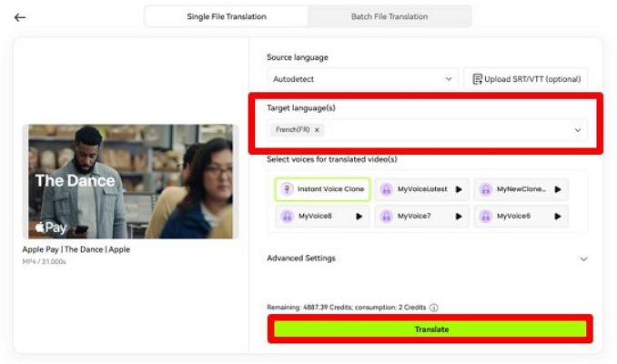Viewport: 617px width, 364px height.
Task: Play the MyNewClone voice preview
Action: click(558, 189)
